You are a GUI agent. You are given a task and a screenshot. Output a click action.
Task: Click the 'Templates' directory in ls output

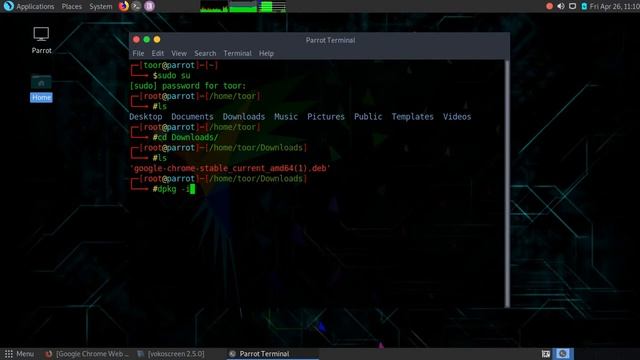click(x=412, y=117)
